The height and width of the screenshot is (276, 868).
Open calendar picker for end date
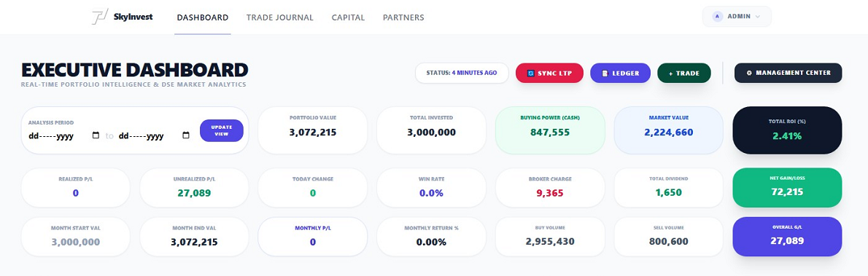(x=186, y=135)
